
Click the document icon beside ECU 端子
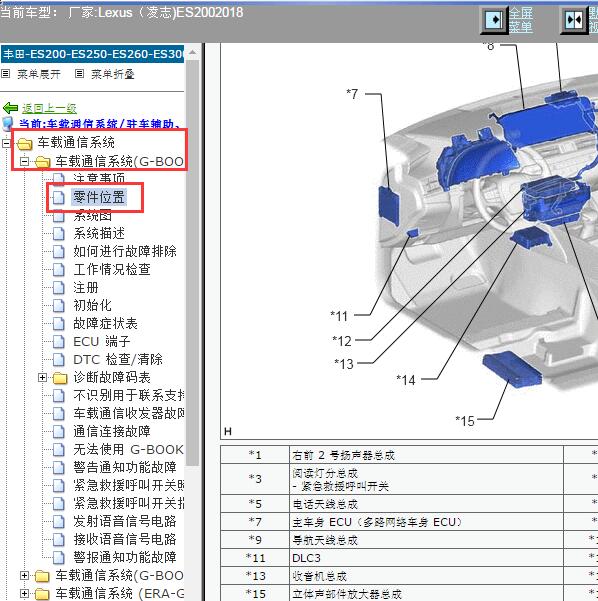tap(58, 342)
